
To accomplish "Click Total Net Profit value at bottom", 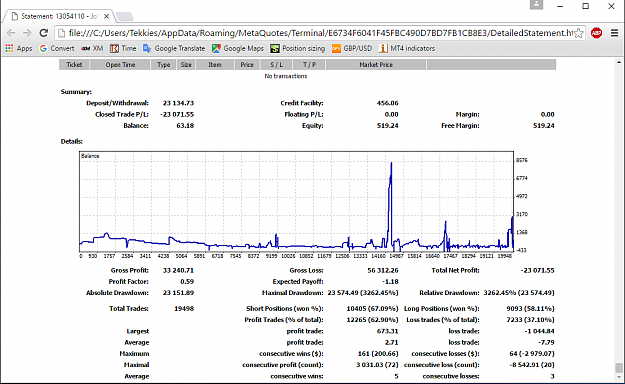I will click(x=537, y=270).
